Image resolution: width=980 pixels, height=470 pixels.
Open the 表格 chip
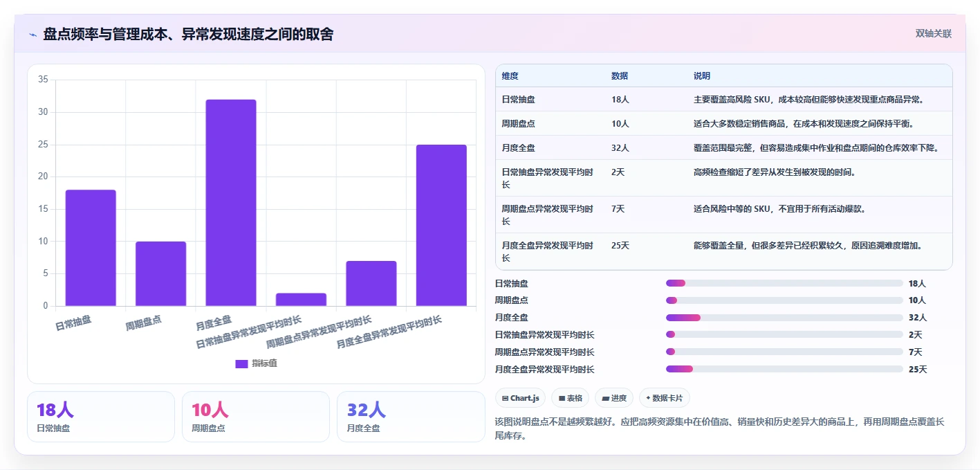[x=571, y=398]
